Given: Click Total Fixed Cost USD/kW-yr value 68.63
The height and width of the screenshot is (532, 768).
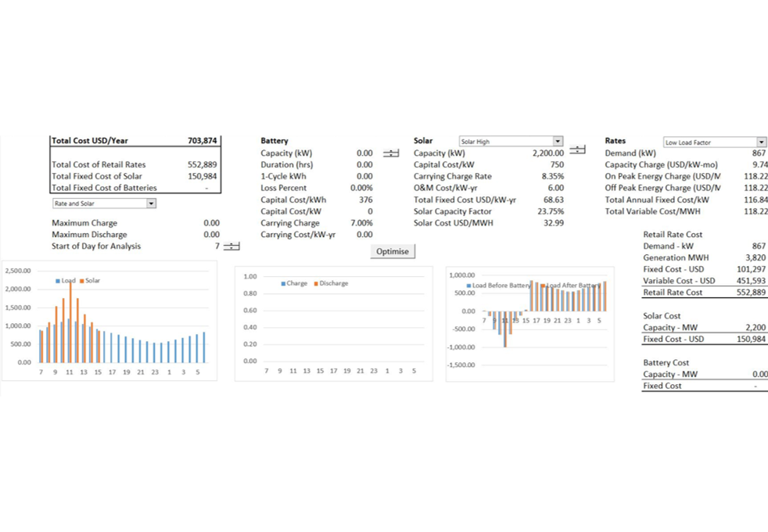Looking at the screenshot, I should pyautogui.click(x=554, y=199).
